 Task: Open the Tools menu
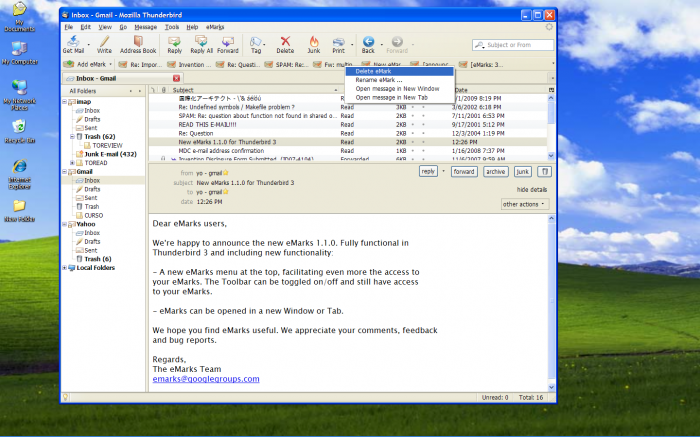coord(172,27)
